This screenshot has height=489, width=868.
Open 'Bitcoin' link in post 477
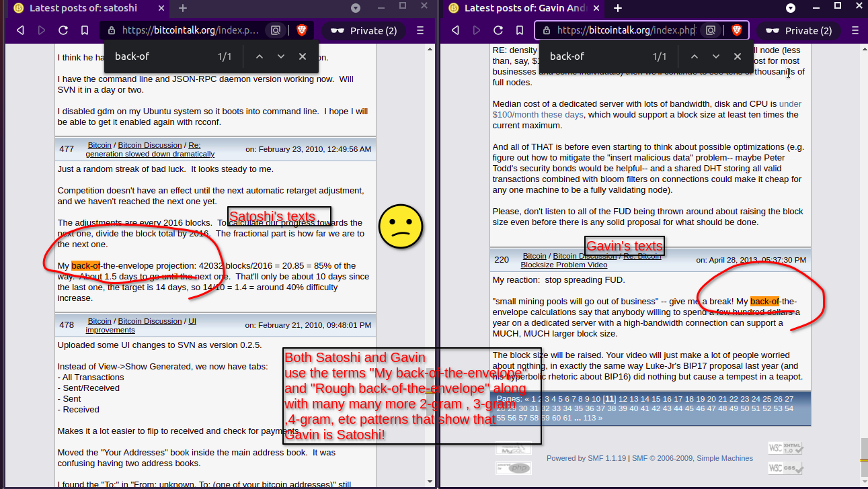coord(100,145)
